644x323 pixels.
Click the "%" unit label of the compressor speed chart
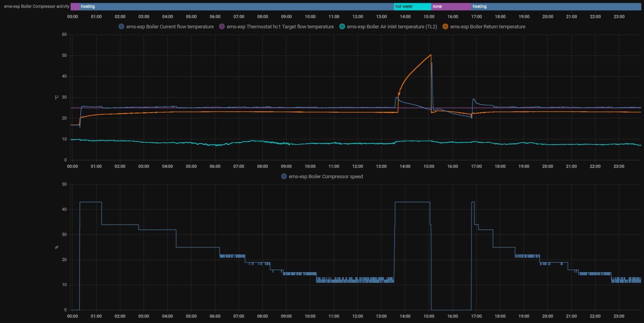click(x=57, y=247)
